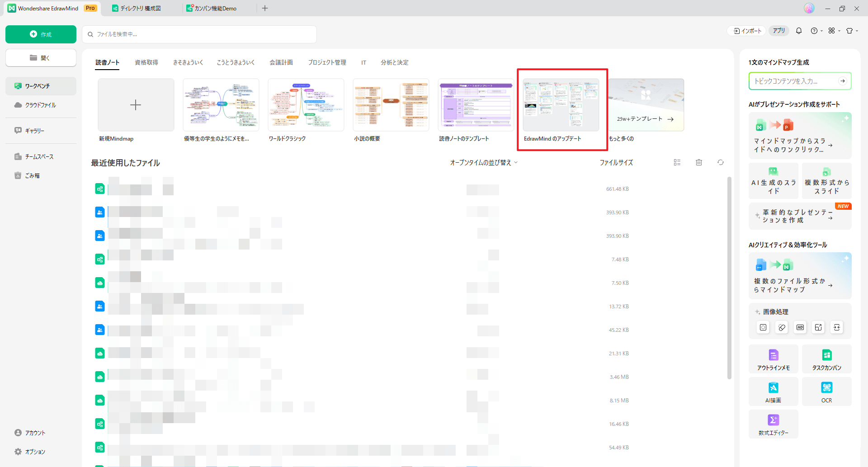The width and height of the screenshot is (868, 467).
Task: Open the 数式エディター tool
Action: 774,425
